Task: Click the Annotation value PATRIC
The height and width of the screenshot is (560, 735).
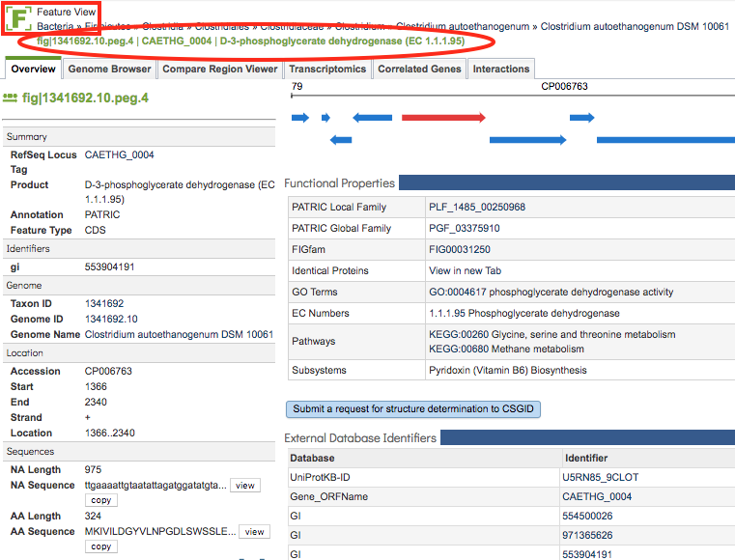Action: pyautogui.click(x=102, y=214)
